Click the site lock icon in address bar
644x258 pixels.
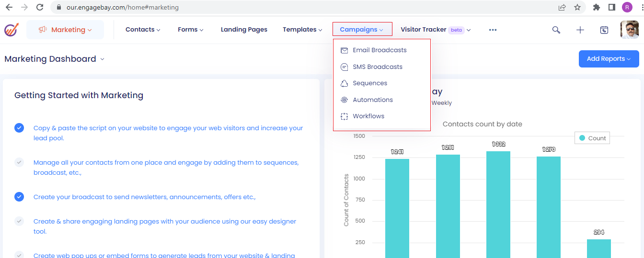coord(59,8)
